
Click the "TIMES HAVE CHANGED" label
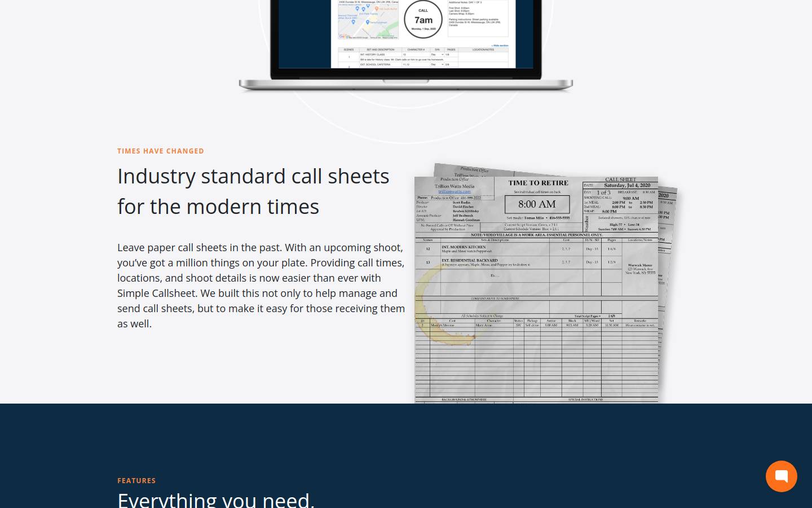tap(161, 151)
